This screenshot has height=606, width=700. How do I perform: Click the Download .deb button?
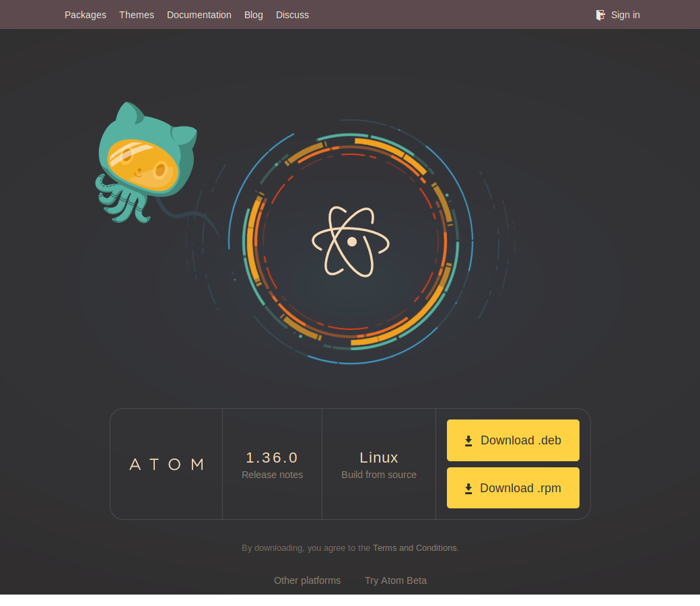click(x=513, y=440)
